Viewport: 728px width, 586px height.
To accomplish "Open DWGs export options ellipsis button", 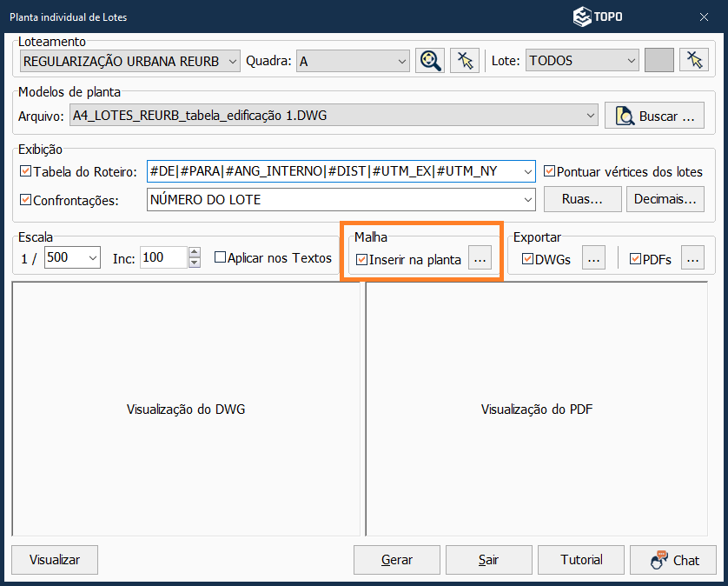I will click(592, 258).
